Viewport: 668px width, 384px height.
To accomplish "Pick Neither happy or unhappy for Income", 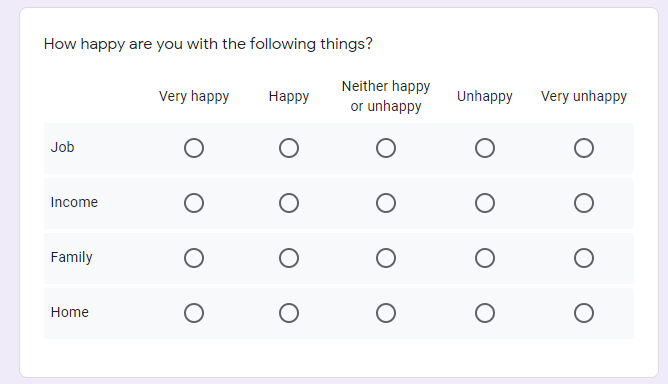I will coord(386,203).
